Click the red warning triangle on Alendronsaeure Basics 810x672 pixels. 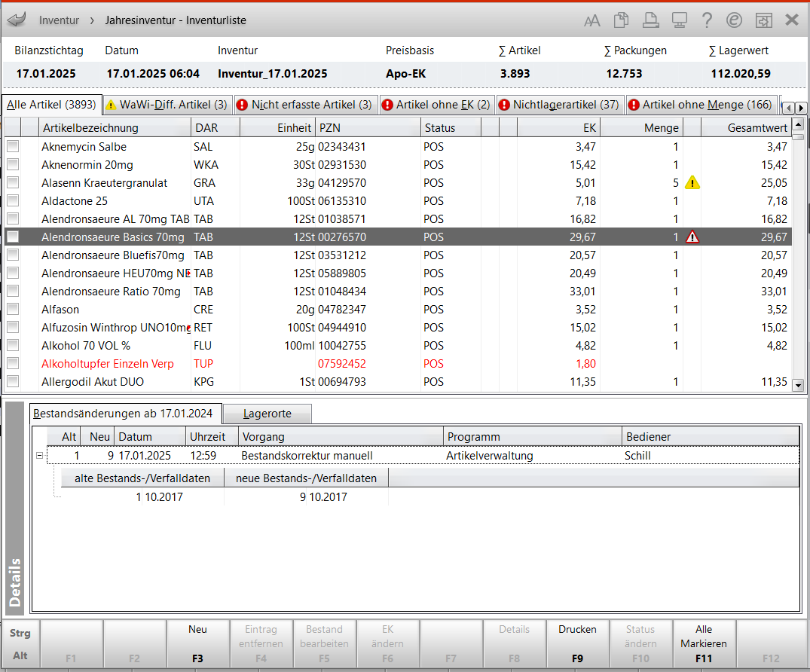point(692,237)
